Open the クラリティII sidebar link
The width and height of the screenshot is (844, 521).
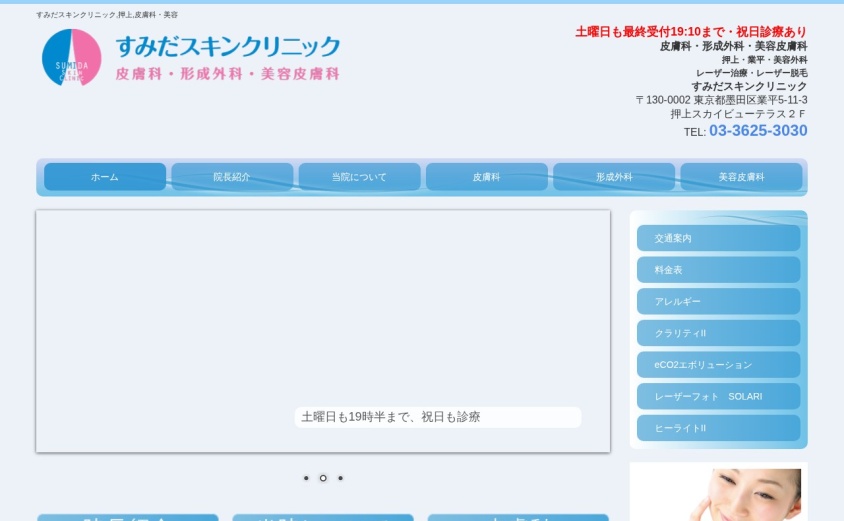719,333
